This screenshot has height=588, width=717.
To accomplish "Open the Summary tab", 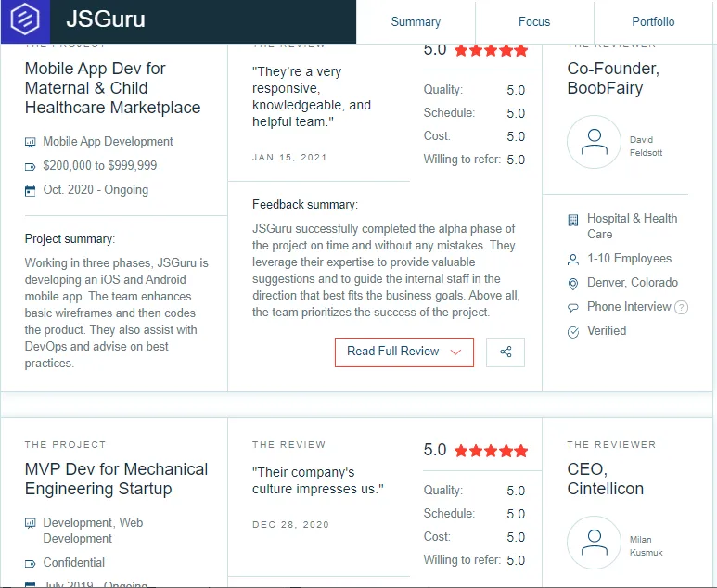I will point(416,21).
